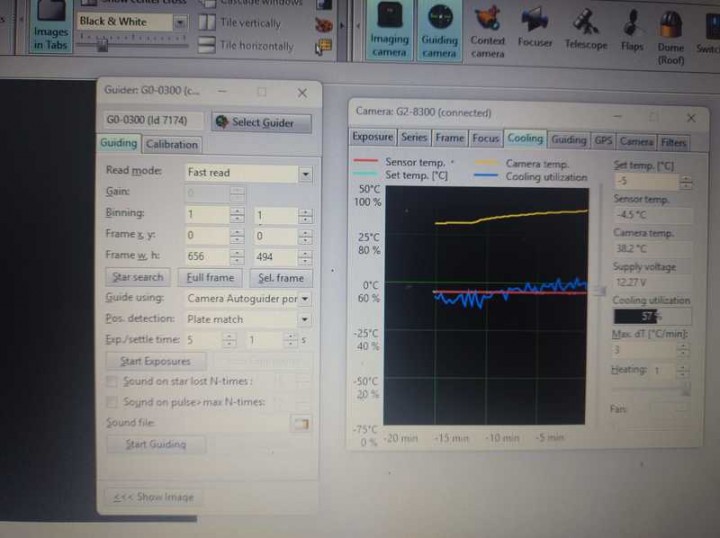Open the GPS tab
720x538 pixels.
click(x=603, y=140)
